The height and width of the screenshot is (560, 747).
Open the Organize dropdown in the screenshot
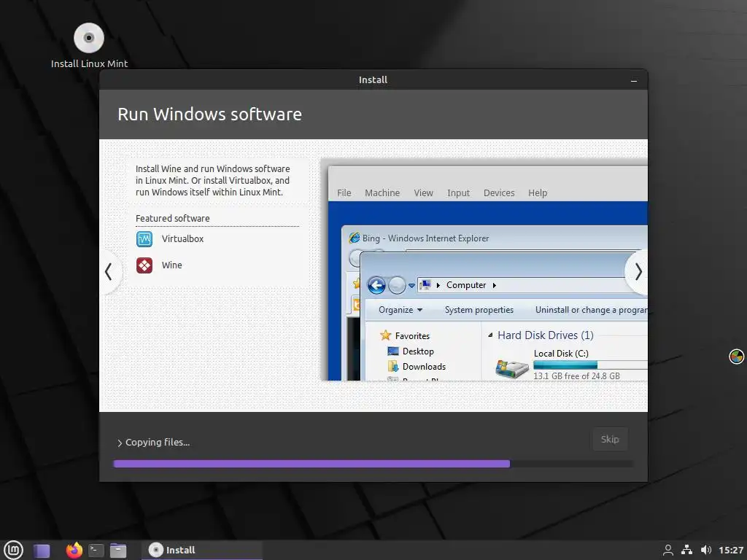click(400, 310)
